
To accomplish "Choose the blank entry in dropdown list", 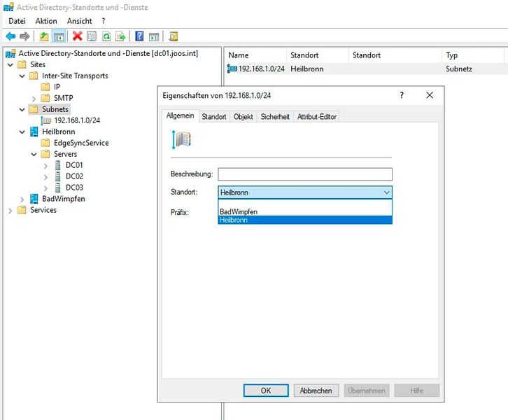I will 305,204.
